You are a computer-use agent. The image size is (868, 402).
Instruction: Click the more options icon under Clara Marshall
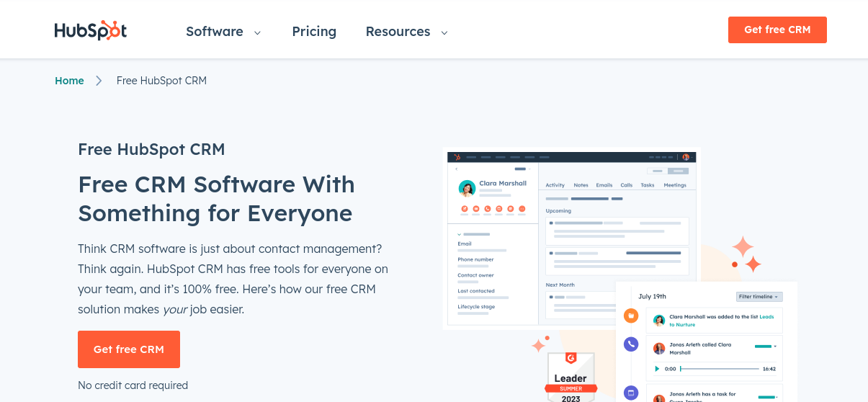pos(522,208)
